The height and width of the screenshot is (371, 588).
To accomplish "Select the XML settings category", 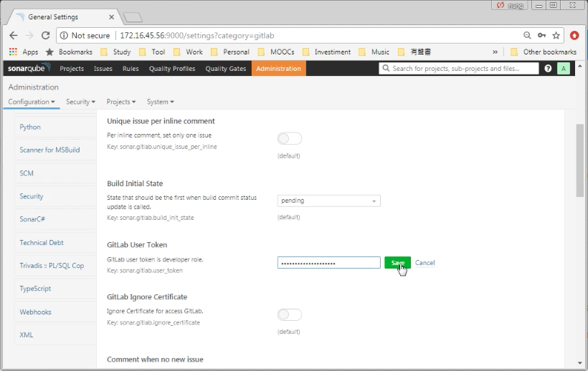I will (x=55, y=334).
